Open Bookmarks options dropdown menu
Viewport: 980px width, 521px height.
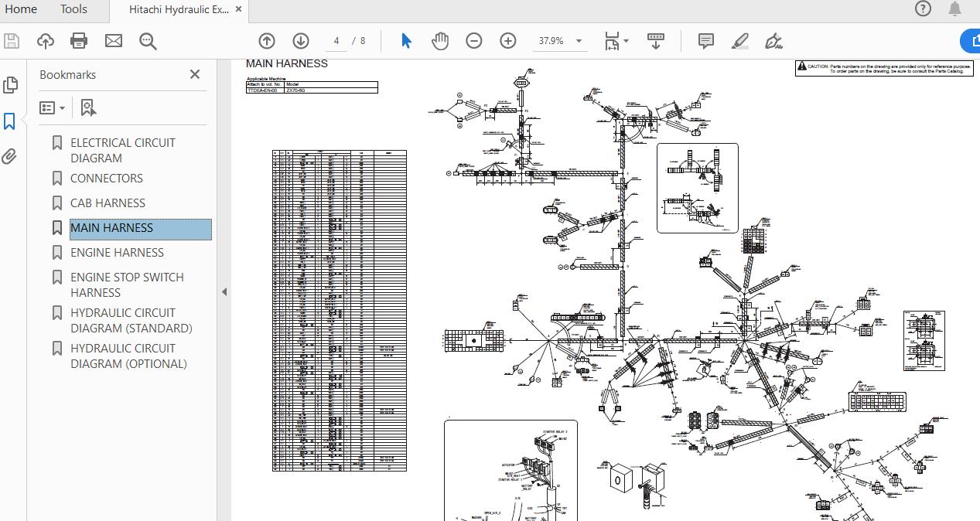[53, 107]
